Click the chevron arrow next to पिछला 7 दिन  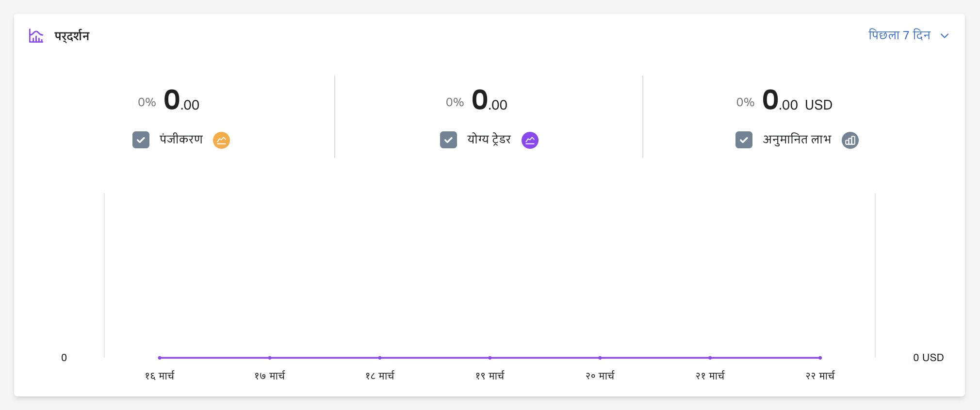[944, 36]
